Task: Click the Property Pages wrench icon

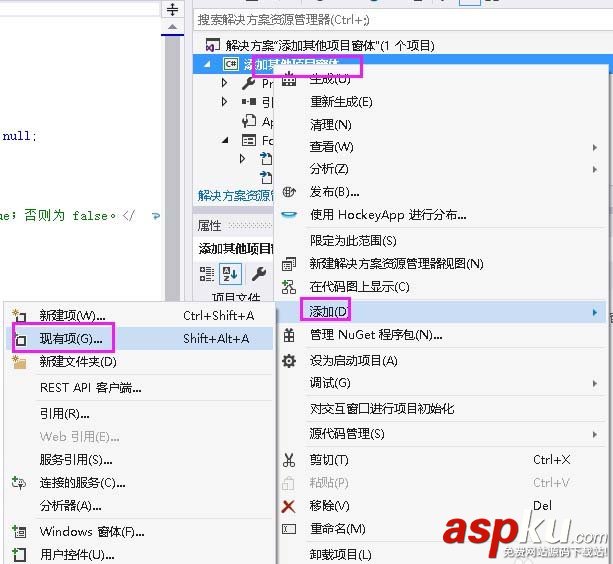Action: (259, 274)
